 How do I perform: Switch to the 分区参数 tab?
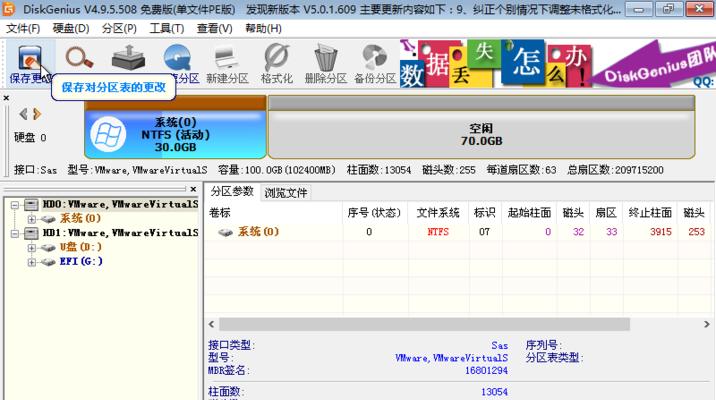click(x=232, y=191)
